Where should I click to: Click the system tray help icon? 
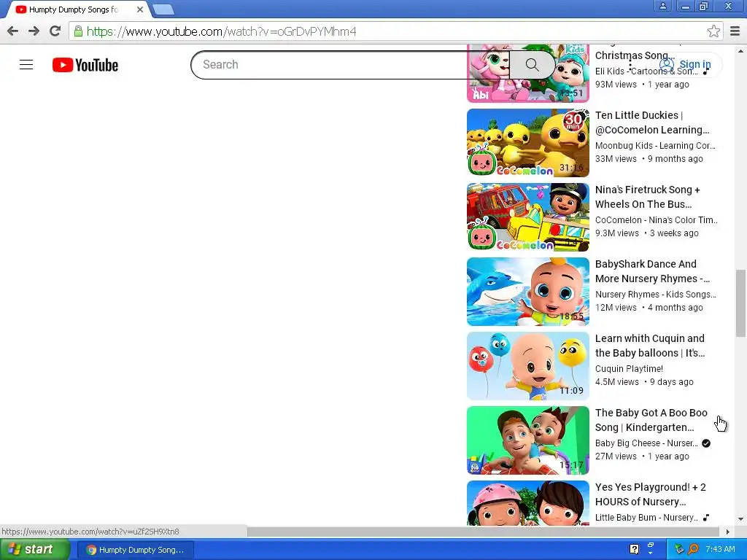point(634,549)
